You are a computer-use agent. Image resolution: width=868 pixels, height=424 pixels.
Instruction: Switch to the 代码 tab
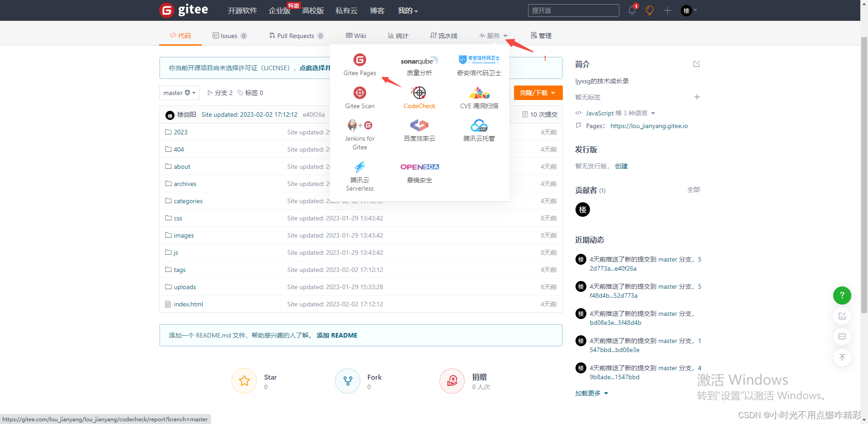pyautogui.click(x=180, y=36)
